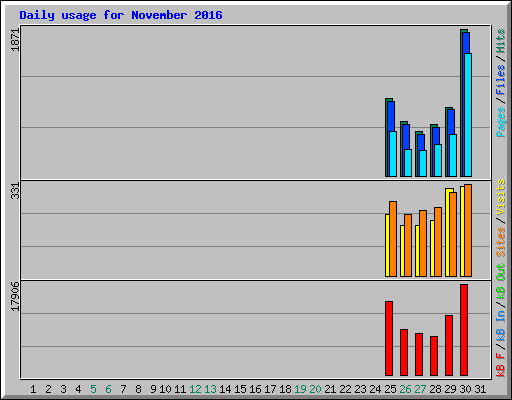This screenshot has height=400, width=512.
Task: Click day 5 on the x-axis
Action: (93, 389)
